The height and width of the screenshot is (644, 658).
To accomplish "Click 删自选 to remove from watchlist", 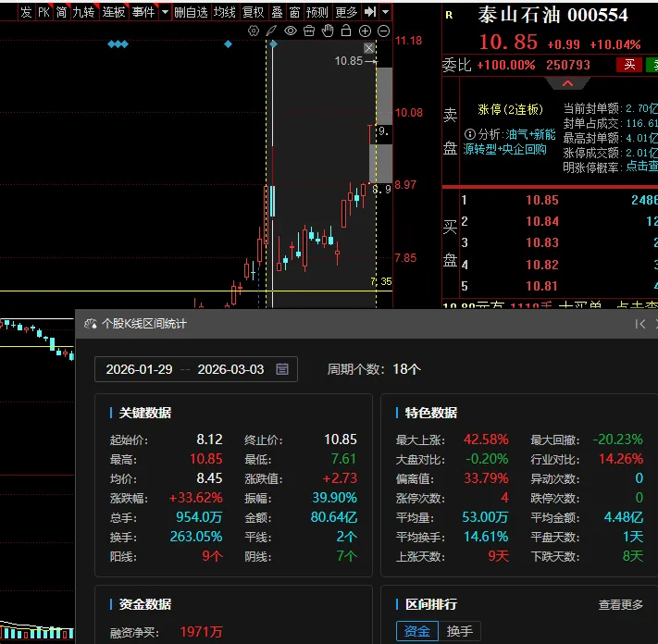I will (191, 12).
